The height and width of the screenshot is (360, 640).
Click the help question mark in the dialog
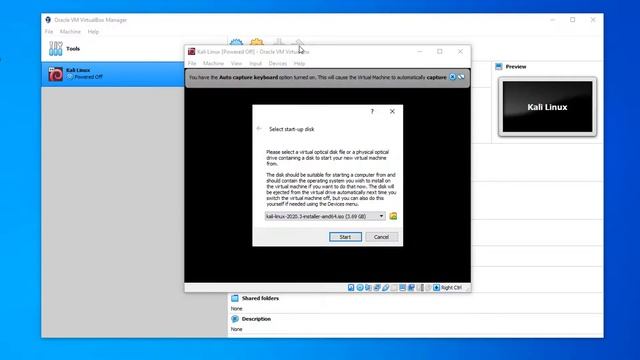pyautogui.click(x=372, y=111)
